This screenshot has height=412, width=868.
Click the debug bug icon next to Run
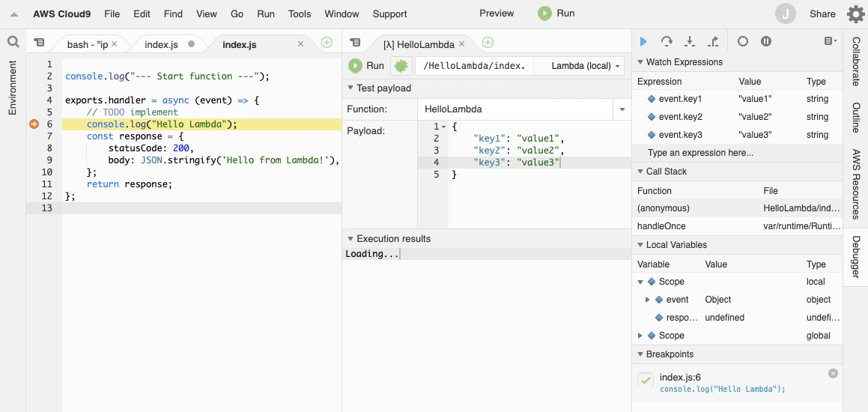coord(401,66)
